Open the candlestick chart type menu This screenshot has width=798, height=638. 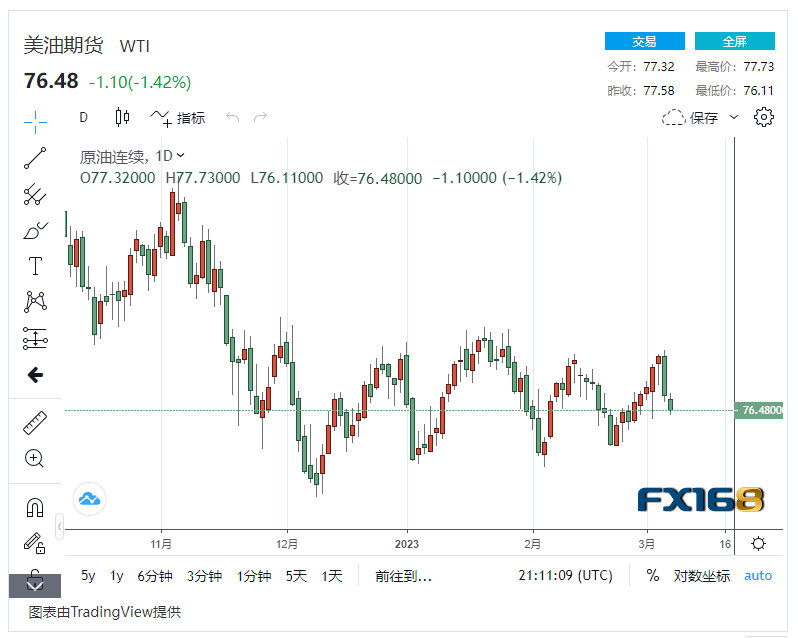click(122, 117)
